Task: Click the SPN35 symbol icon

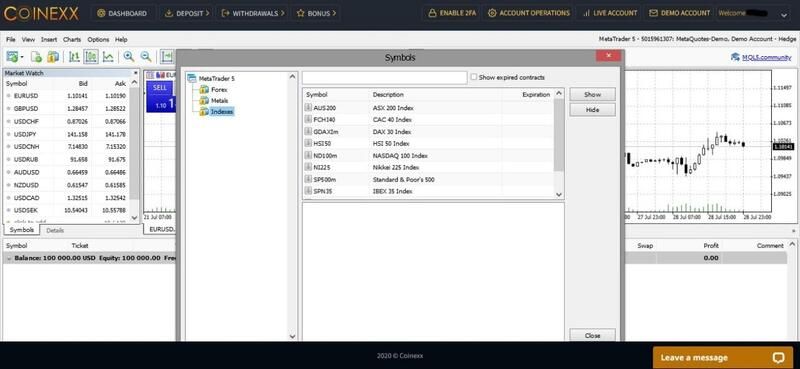Action: click(308, 191)
